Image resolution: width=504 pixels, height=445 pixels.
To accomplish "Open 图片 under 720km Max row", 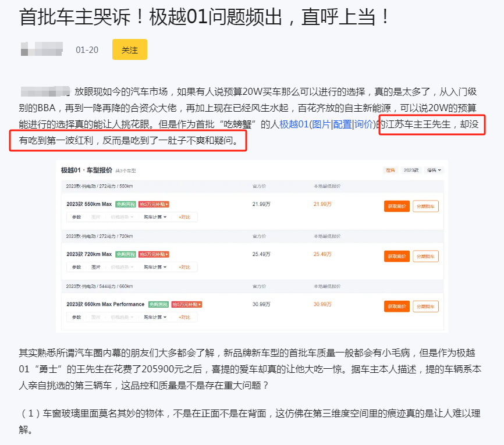I will click(x=96, y=268).
